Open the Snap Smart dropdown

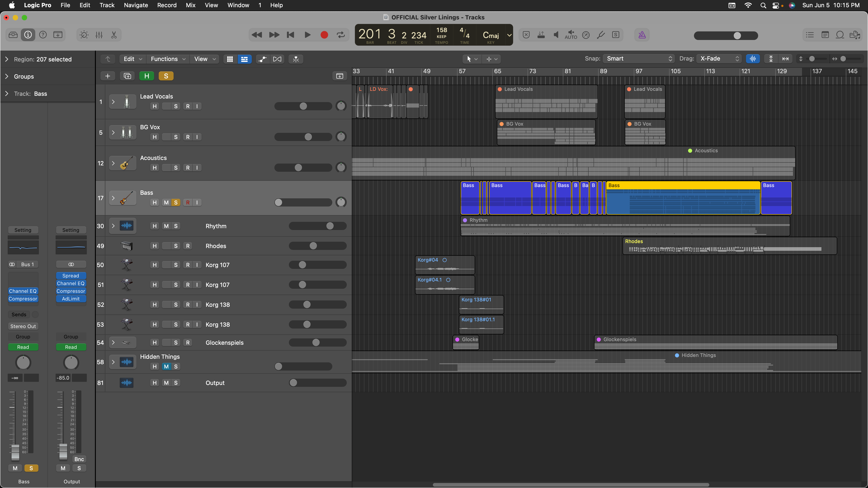[x=639, y=59]
